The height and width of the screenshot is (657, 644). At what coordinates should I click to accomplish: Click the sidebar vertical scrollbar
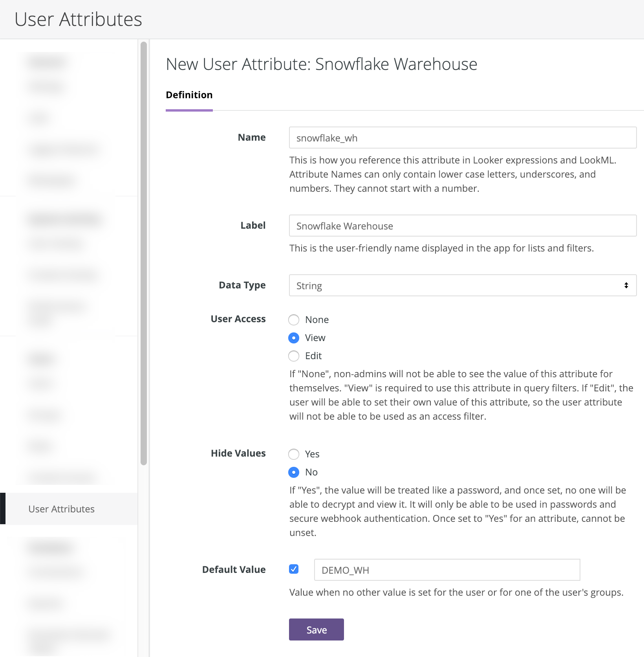[x=144, y=253]
